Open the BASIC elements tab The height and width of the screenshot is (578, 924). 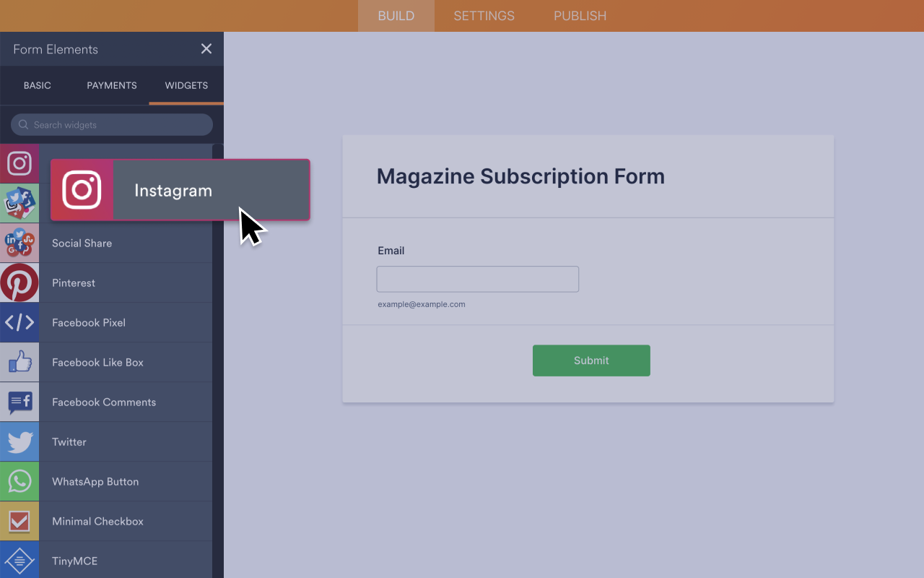[x=37, y=85]
